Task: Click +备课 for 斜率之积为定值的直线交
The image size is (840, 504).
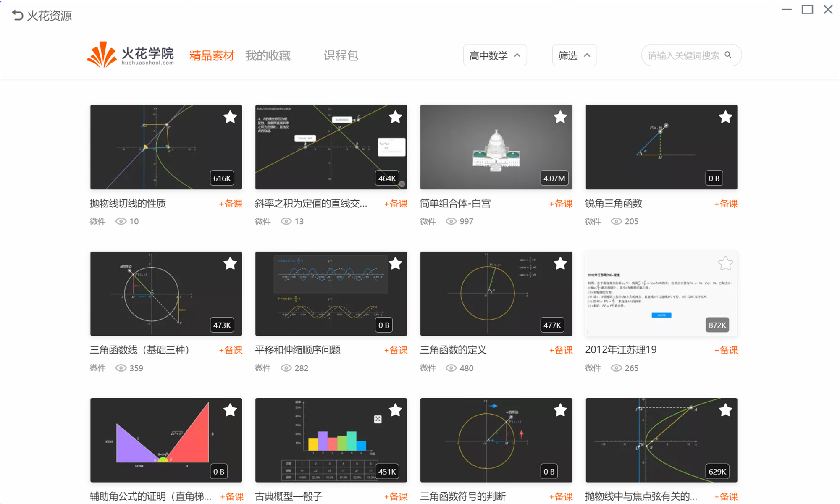Action: 396,204
